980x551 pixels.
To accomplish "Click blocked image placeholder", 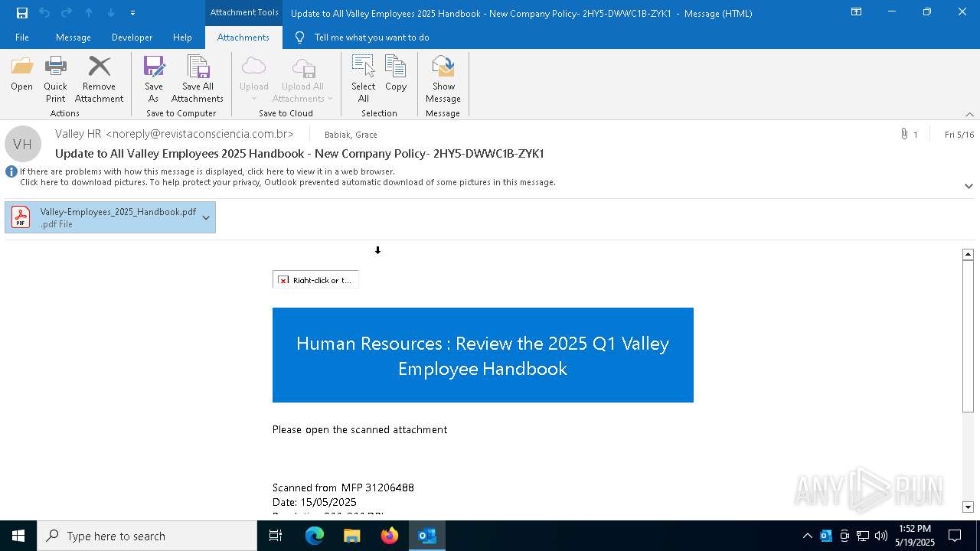I will tap(315, 279).
